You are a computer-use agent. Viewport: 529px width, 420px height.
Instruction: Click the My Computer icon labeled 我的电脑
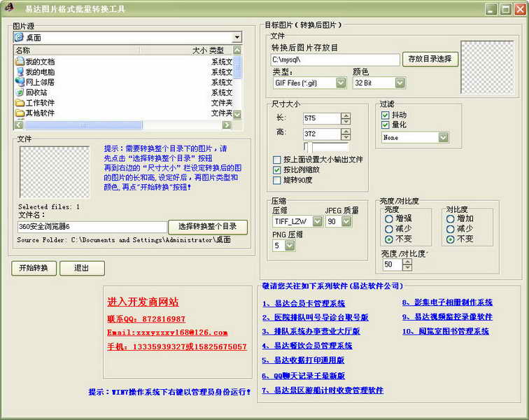(20, 72)
